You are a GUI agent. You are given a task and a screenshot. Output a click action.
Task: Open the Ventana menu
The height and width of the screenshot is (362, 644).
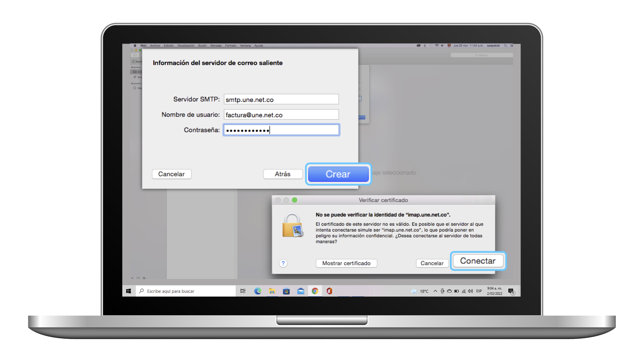point(245,45)
